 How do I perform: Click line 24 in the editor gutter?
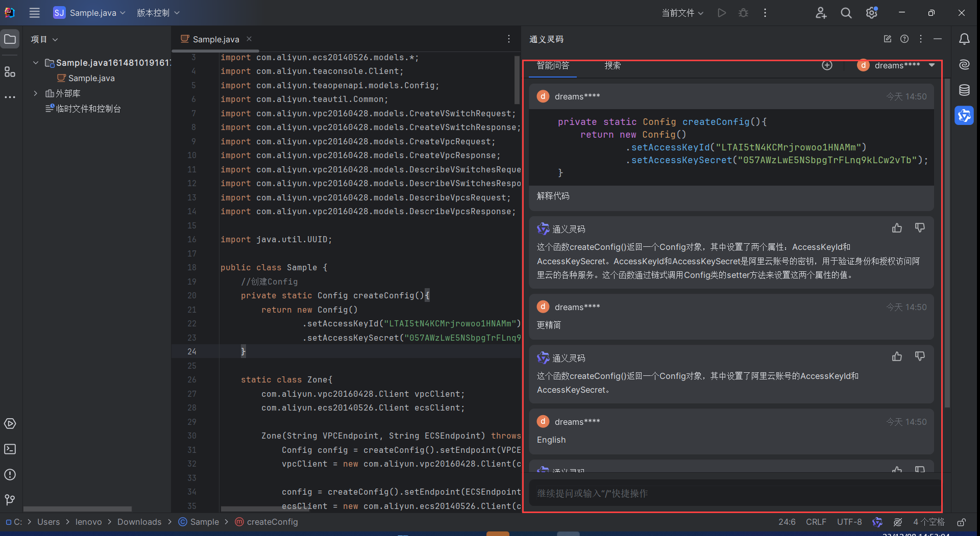(192, 352)
